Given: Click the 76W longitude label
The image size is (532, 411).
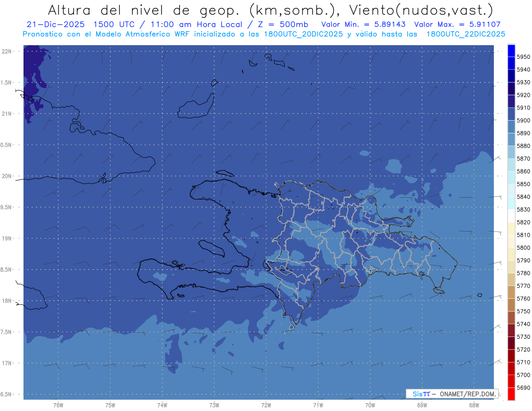Looking at the screenshot, I should tap(58, 405).
